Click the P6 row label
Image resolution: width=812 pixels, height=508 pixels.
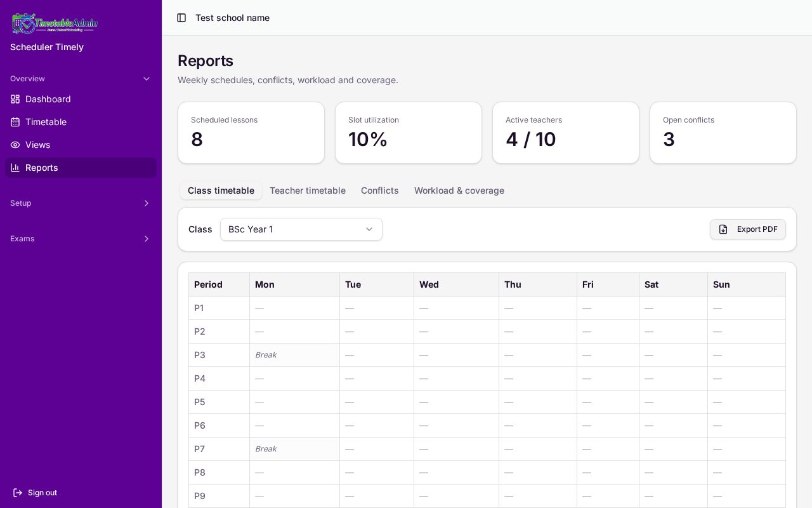[x=200, y=425]
